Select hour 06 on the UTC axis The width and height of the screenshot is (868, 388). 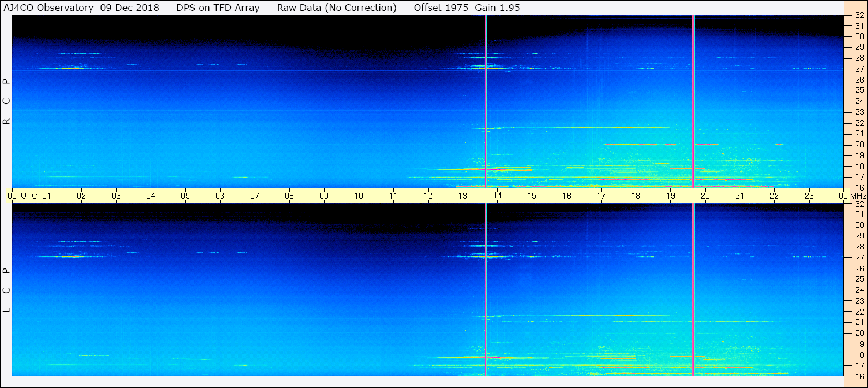coord(220,196)
